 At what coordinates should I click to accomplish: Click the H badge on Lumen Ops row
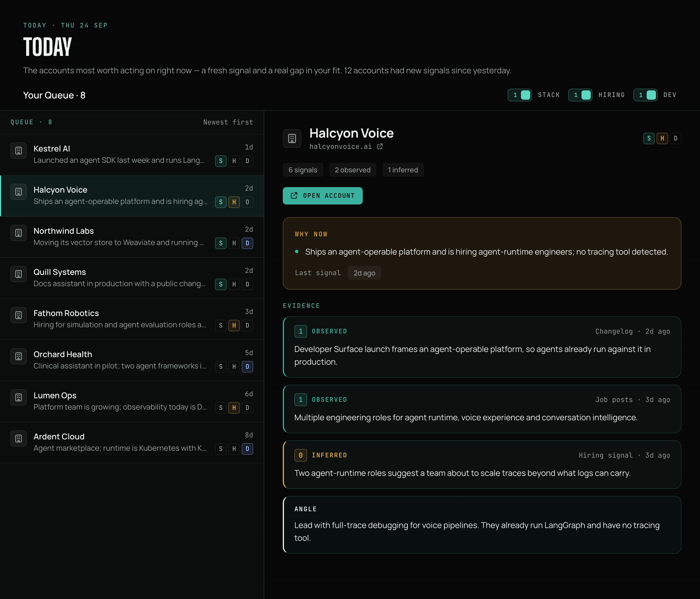click(x=234, y=408)
